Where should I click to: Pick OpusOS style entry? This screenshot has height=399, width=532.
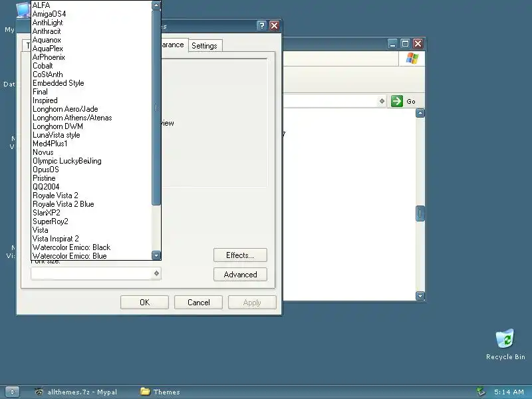click(x=91, y=170)
